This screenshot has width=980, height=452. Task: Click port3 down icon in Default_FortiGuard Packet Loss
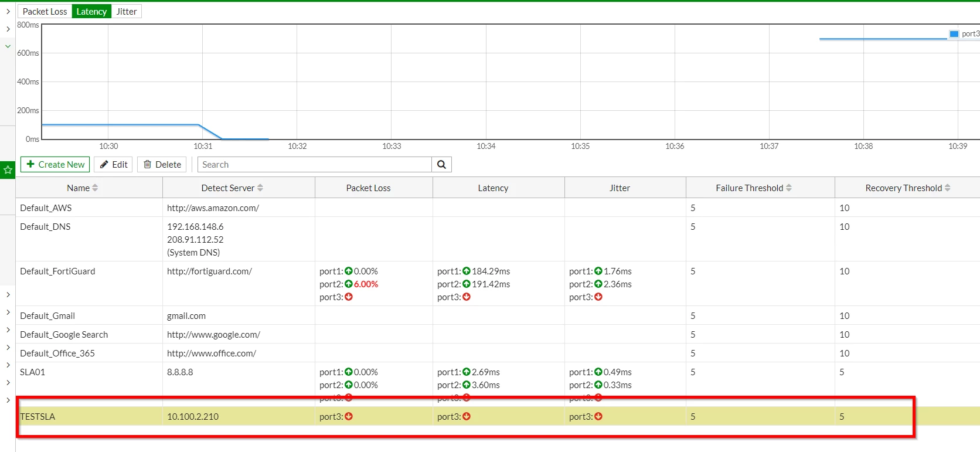tap(349, 297)
